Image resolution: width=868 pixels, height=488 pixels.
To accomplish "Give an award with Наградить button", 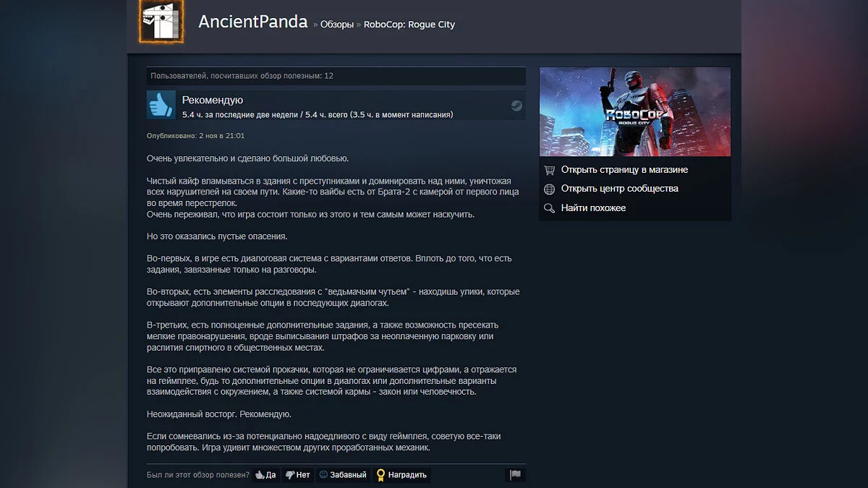I will pos(401,475).
